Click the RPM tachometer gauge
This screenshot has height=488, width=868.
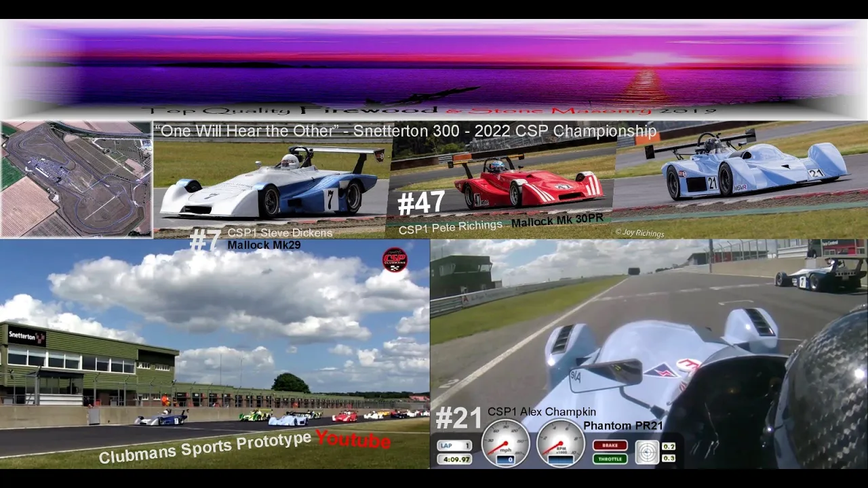[x=561, y=443]
